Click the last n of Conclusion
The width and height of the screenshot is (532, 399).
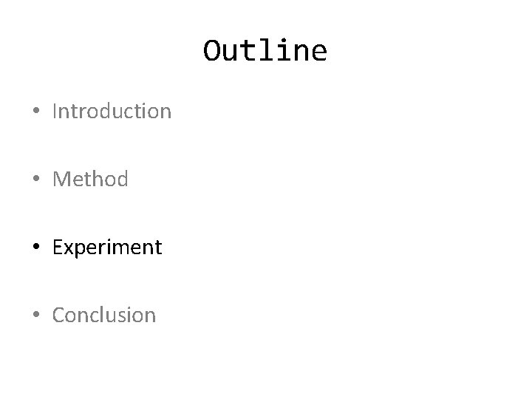coord(149,318)
